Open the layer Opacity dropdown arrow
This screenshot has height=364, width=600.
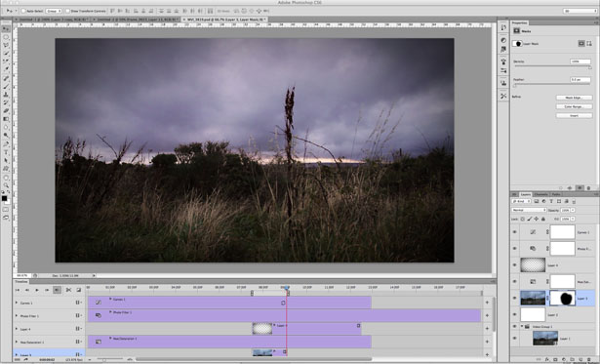coord(573,210)
